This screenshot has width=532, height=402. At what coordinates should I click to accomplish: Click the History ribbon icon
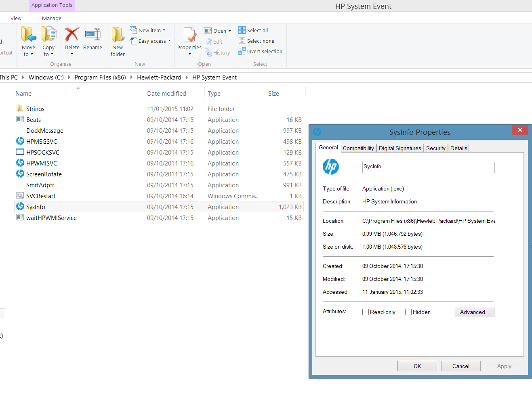point(208,52)
